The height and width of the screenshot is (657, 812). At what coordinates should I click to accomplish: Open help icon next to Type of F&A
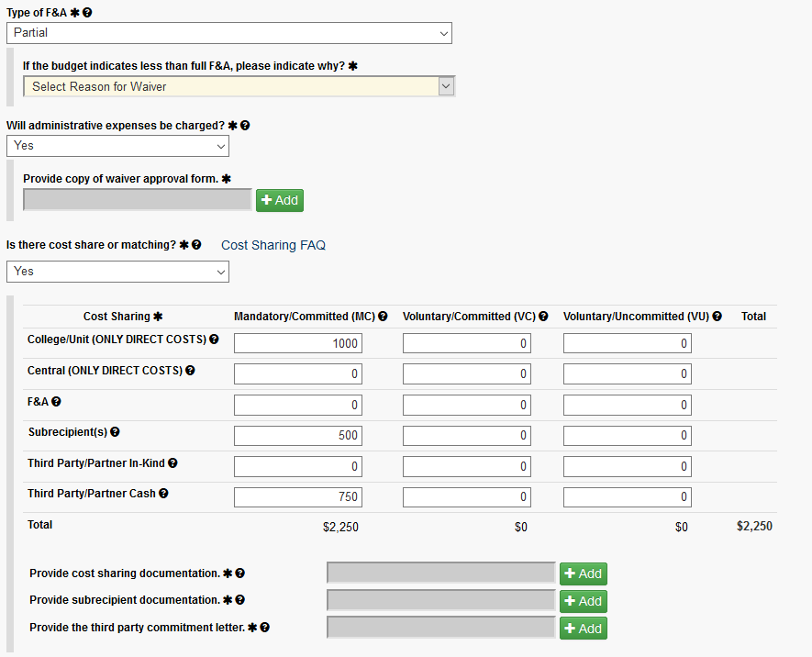coord(85,12)
